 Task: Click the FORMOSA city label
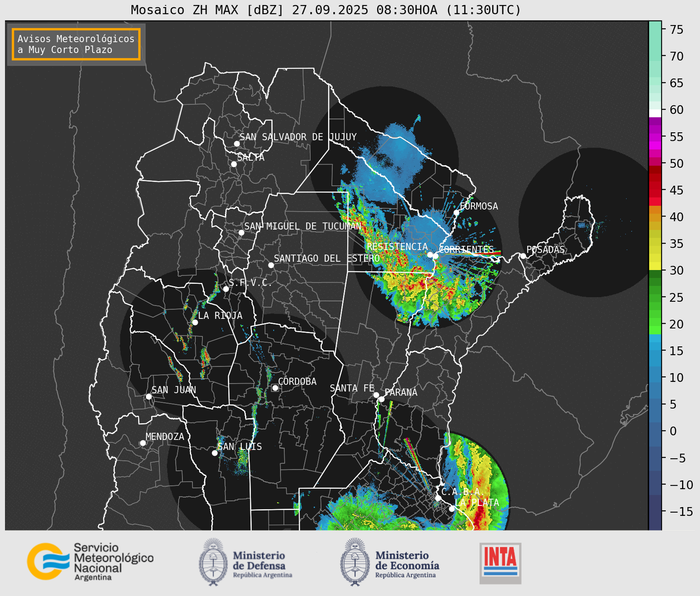479,206
